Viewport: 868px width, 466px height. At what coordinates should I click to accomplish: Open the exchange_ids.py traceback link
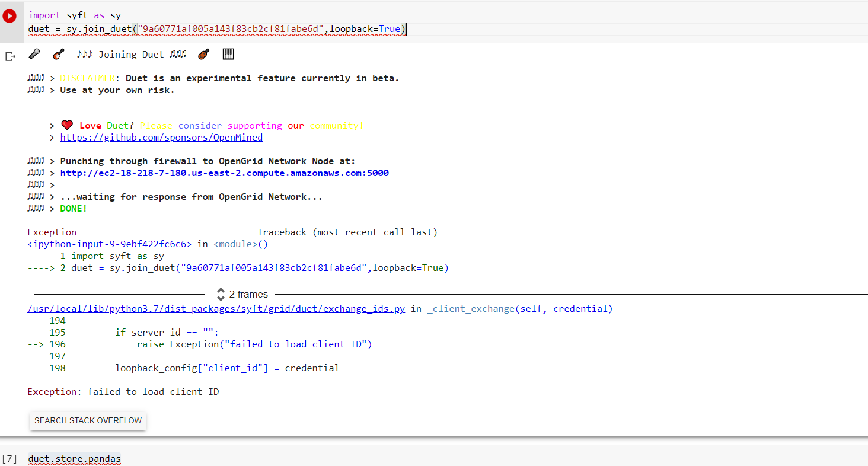tap(216, 308)
